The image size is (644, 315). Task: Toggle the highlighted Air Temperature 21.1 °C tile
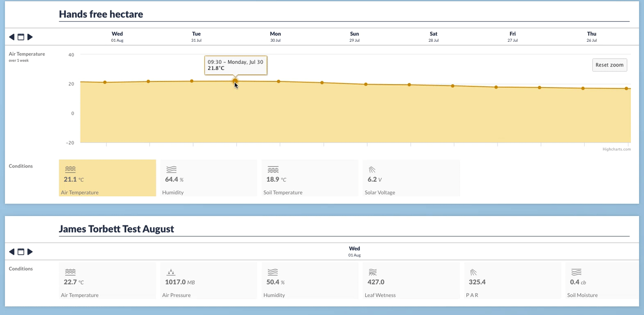pos(107,178)
